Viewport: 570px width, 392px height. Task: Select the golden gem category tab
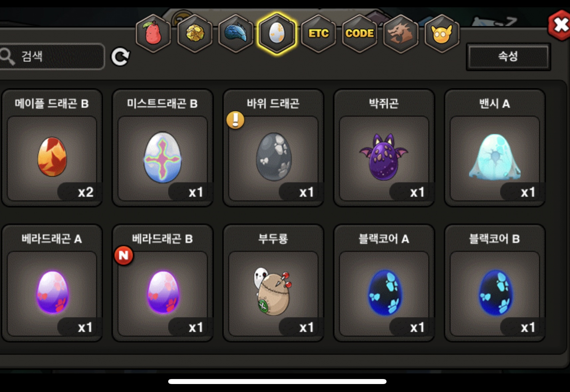(195, 33)
